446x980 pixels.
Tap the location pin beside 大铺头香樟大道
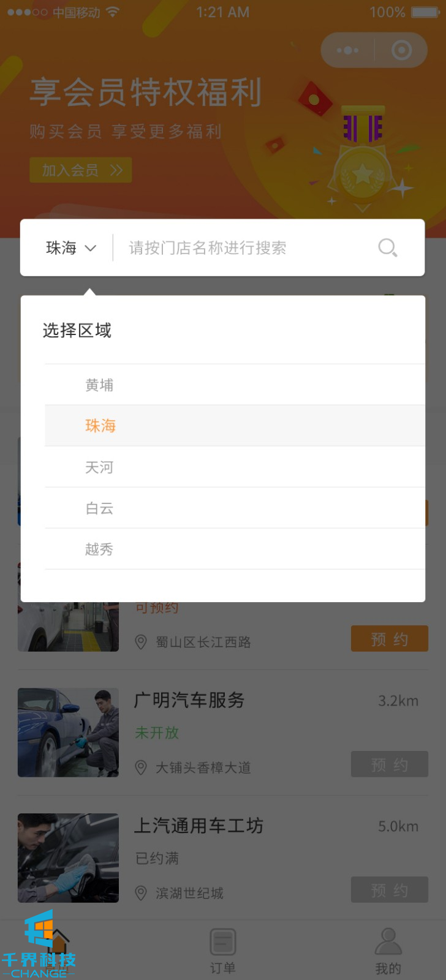tap(141, 767)
